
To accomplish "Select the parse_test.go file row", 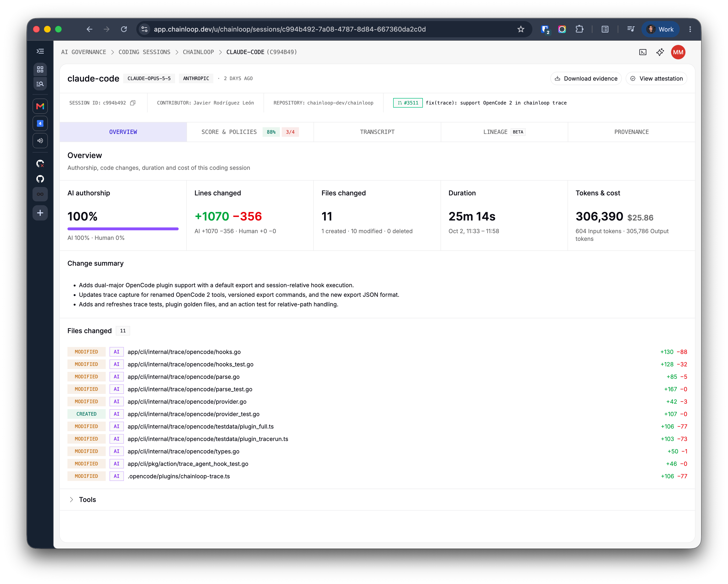I will 377,389.
